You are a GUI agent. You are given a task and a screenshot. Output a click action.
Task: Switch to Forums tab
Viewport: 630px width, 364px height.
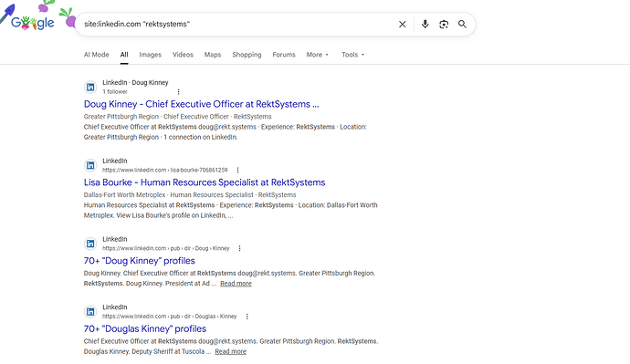[x=284, y=55]
